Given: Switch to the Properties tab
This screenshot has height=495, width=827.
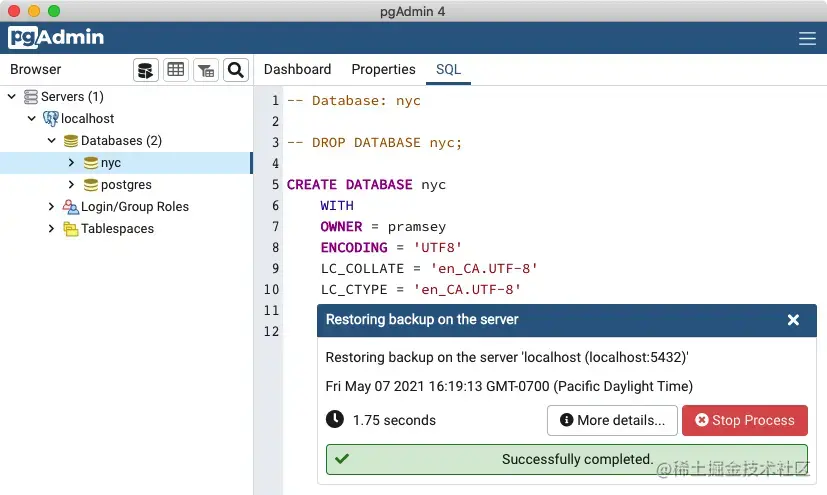Looking at the screenshot, I should (x=383, y=70).
